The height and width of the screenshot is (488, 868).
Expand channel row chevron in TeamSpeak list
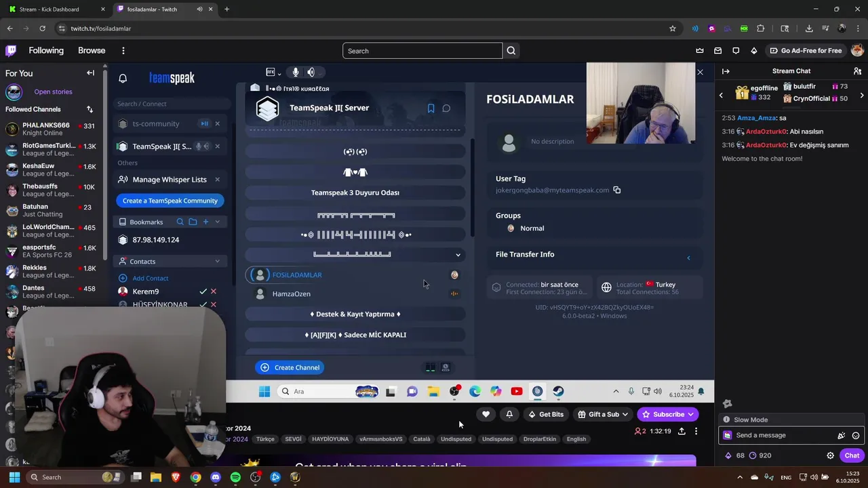click(458, 255)
